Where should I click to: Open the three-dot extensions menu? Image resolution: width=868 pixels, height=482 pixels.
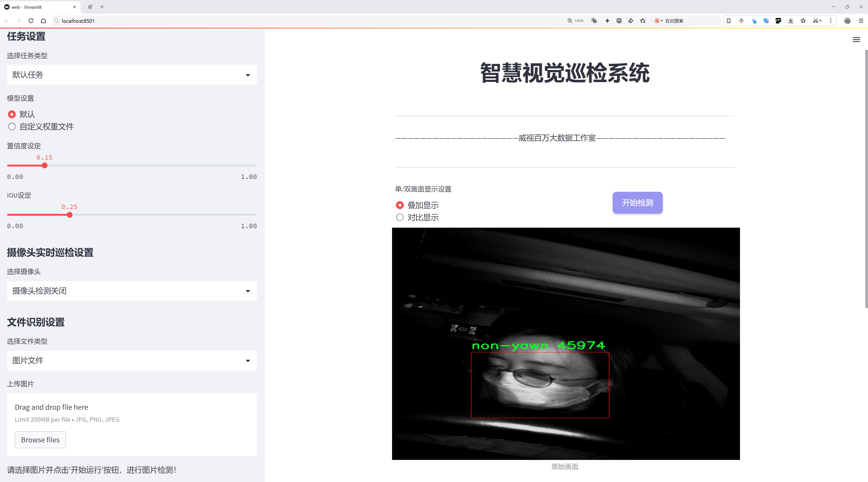click(x=831, y=20)
